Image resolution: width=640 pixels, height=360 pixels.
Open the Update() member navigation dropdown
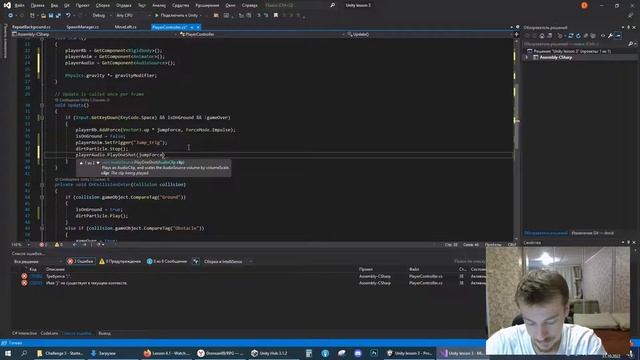[429, 34]
